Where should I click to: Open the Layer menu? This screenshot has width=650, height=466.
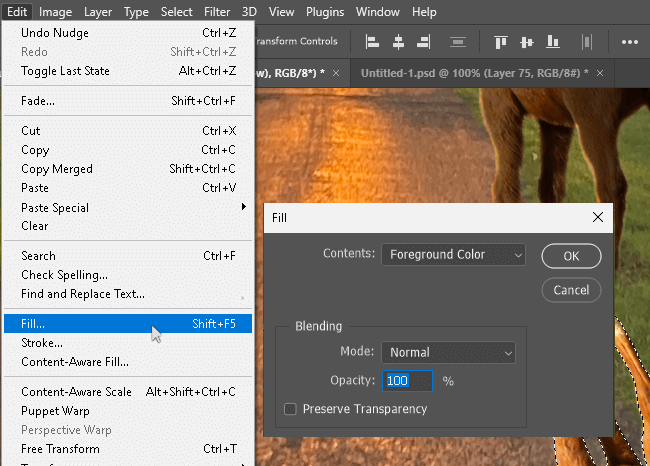pos(98,12)
